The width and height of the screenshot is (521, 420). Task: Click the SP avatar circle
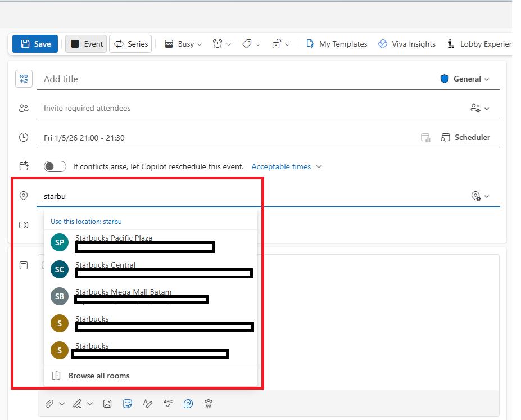click(60, 242)
